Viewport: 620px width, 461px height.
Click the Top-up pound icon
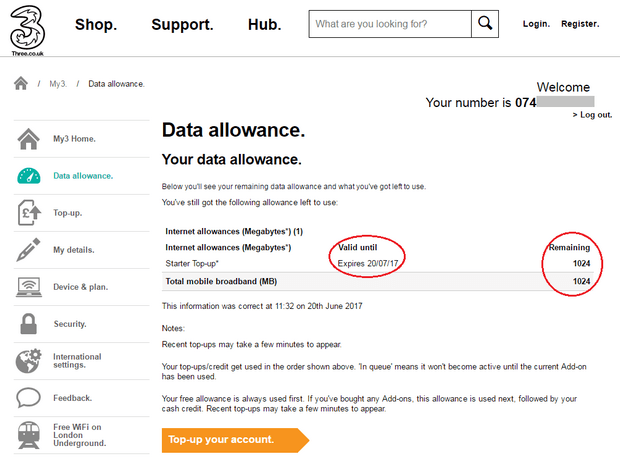pos(29,213)
